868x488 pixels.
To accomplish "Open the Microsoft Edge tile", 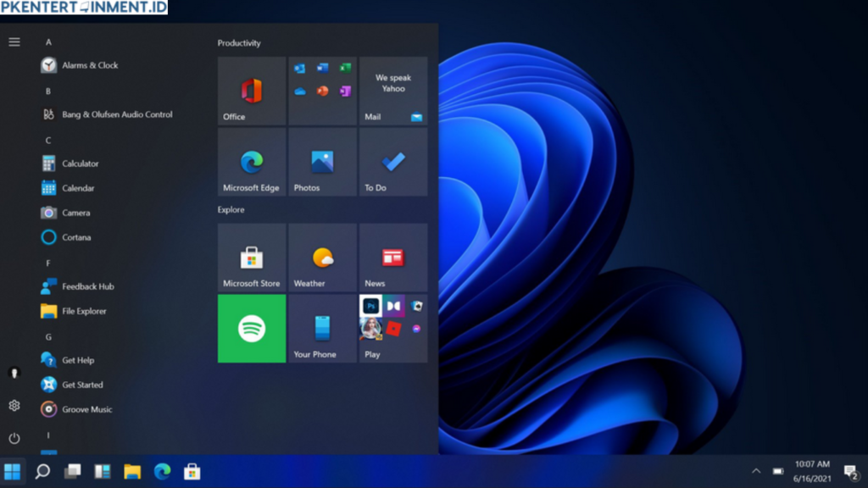I will 252,163.
